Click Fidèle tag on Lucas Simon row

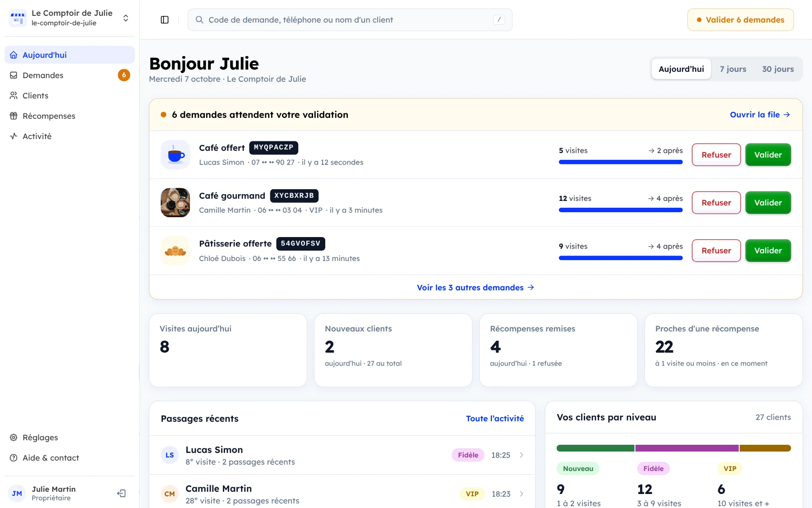tap(468, 455)
